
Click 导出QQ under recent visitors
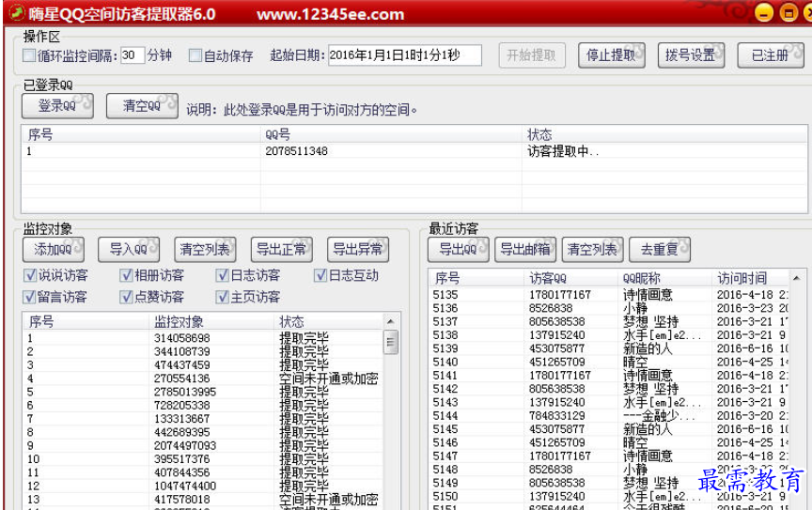459,250
